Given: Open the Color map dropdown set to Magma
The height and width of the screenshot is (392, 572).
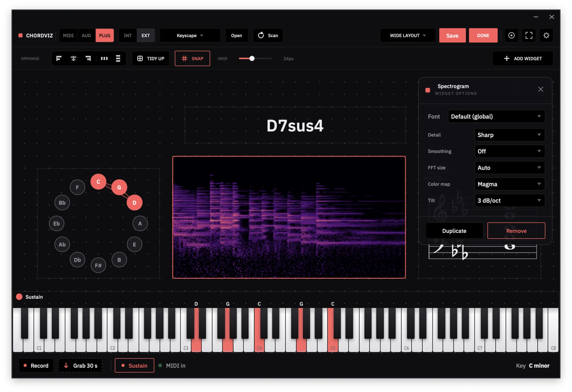Looking at the screenshot, I should tap(510, 184).
